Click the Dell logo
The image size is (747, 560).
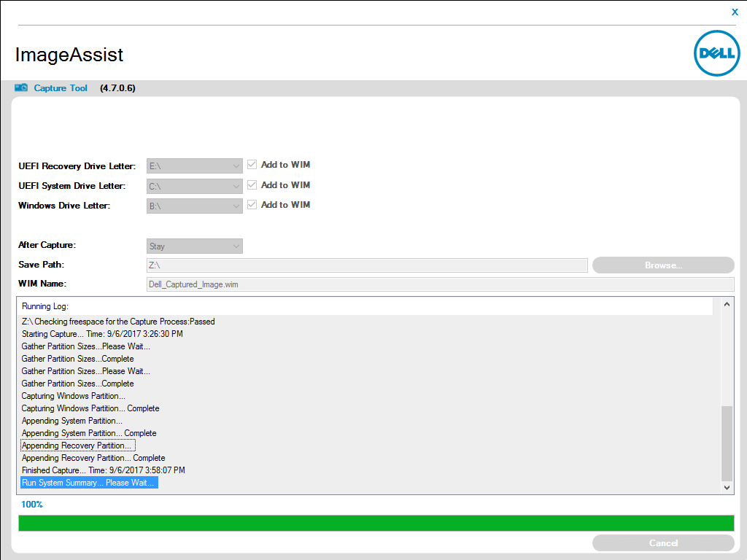pyautogui.click(x=716, y=52)
